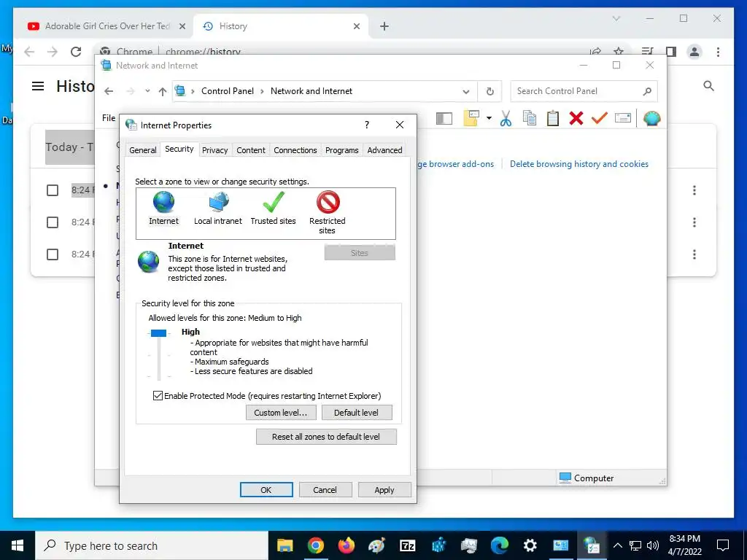The width and height of the screenshot is (747, 560).
Task: Click the yellow folder options toolbar icon
Action: (x=471, y=118)
